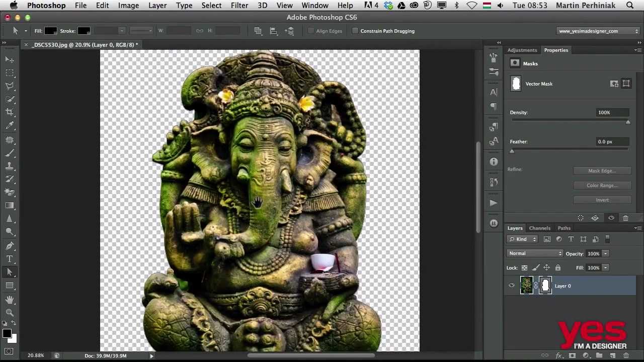Select the Zoom tool in the toolbar
Screen dimensions: 644x362
tap(10, 313)
